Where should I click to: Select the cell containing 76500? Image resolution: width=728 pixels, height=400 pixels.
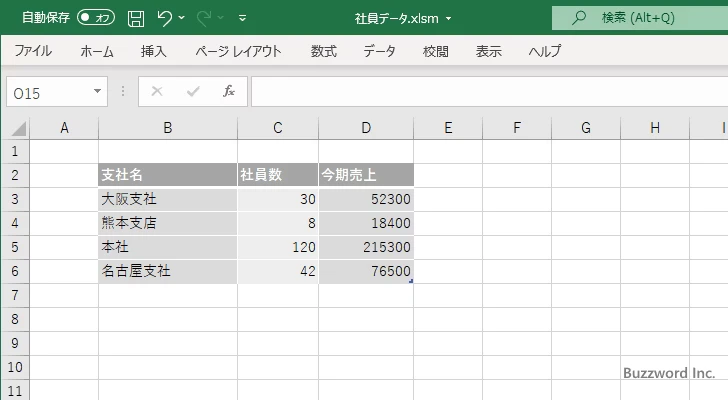tap(366, 271)
